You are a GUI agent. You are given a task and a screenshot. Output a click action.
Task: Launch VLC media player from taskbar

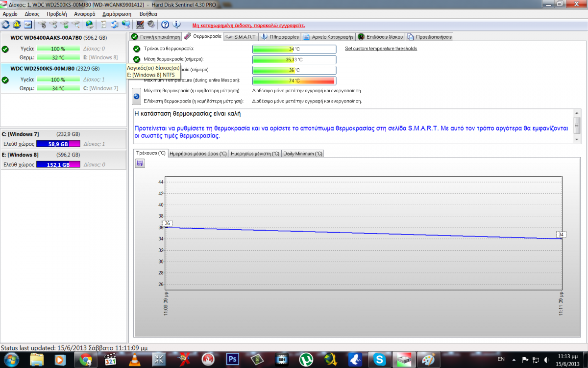click(134, 360)
